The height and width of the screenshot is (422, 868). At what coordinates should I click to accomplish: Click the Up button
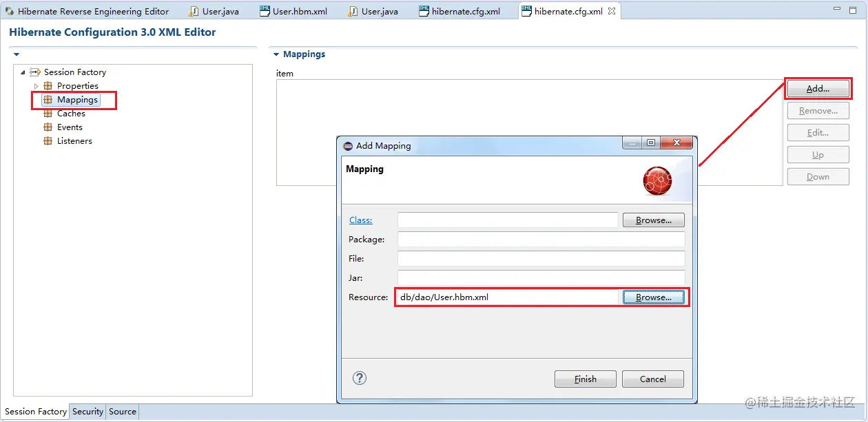click(818, 155)
